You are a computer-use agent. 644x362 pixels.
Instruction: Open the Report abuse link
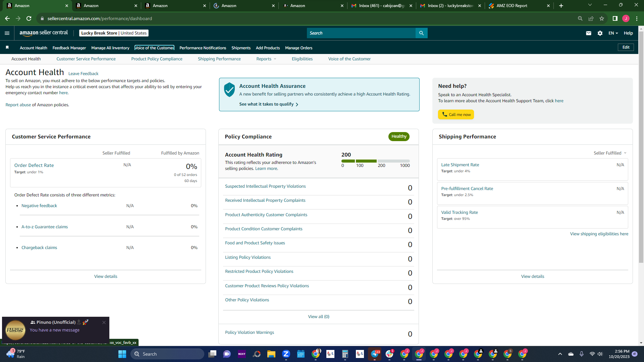tap(18, 105)
